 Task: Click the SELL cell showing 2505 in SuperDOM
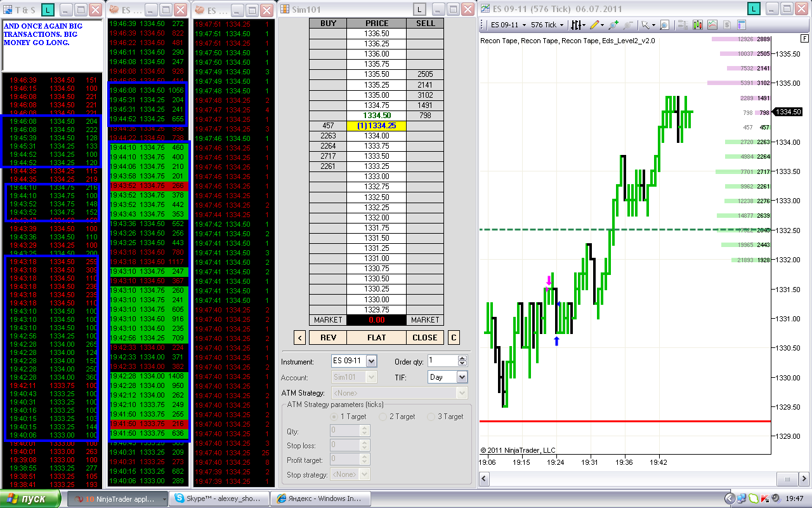coord(425,74)
